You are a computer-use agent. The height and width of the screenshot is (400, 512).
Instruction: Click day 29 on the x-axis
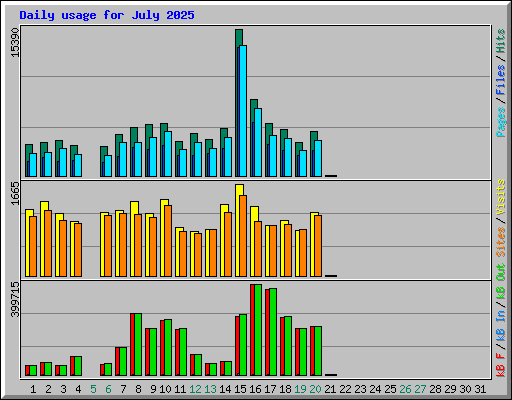coord(450,389)
